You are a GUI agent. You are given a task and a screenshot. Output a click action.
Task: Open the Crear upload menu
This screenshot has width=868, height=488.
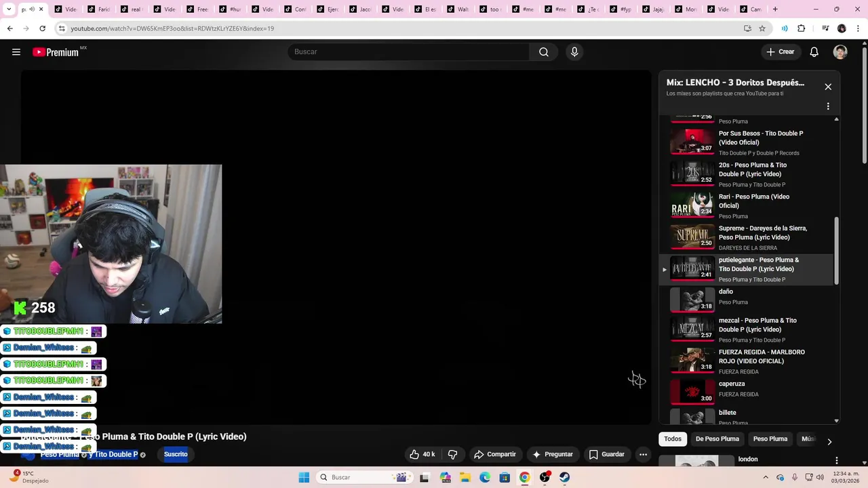(780, 52)
